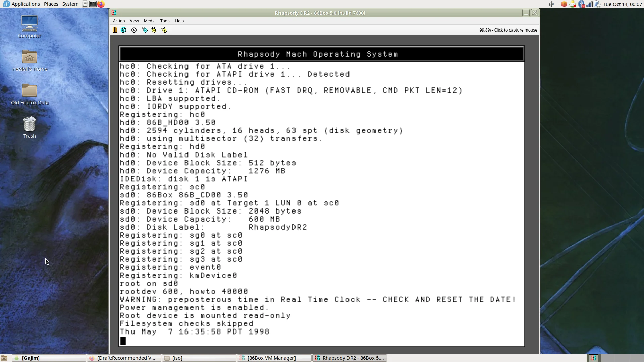The image size is (644, 362).
Task: Open the Old Firefox Data folder
Action: click(30, 94)
